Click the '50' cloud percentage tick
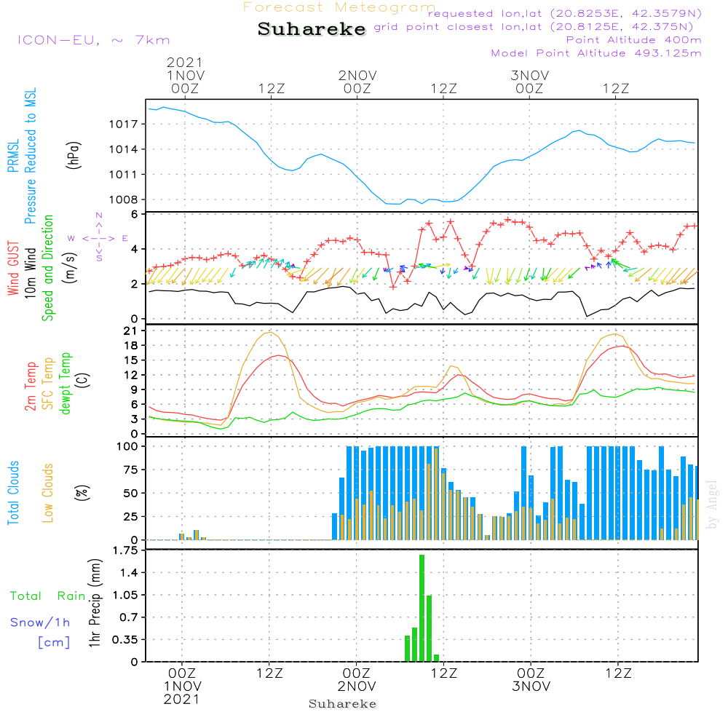The height and width of the screenshot is (728, 728). [x=130, y=494]
